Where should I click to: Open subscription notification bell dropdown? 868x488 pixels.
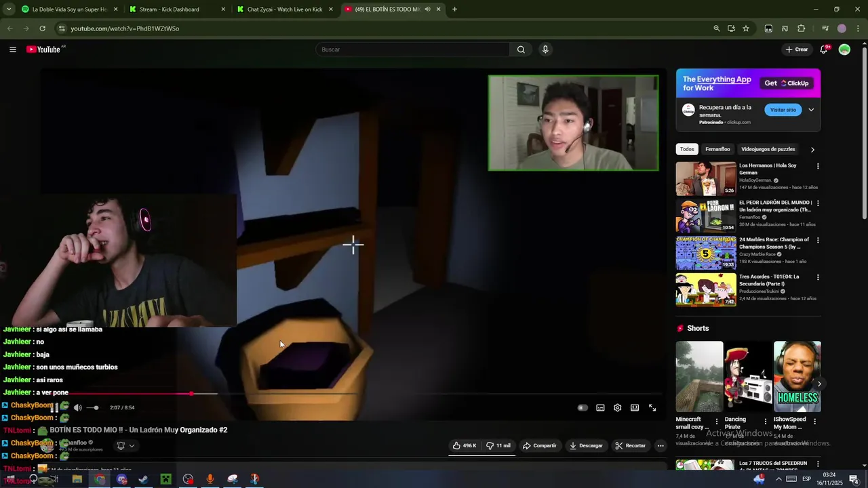pos(125,445)
